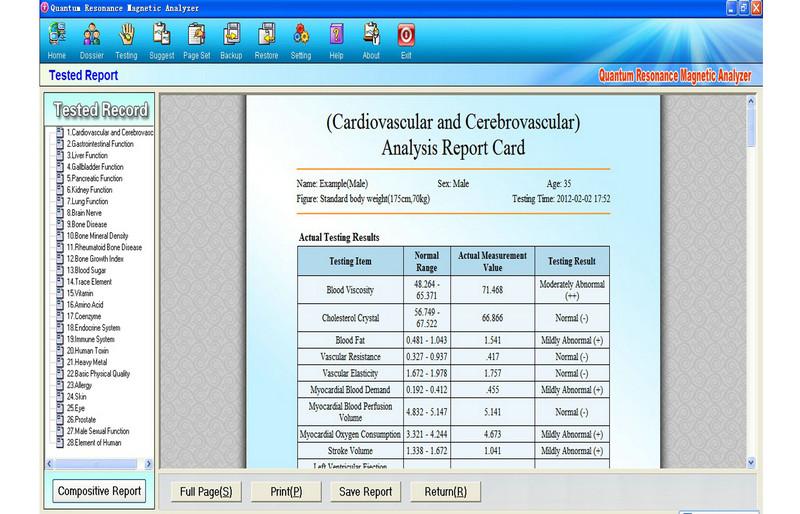Open 18.Endocrine System report
Screen dimensions: 800x514
[x=93, y=328]
